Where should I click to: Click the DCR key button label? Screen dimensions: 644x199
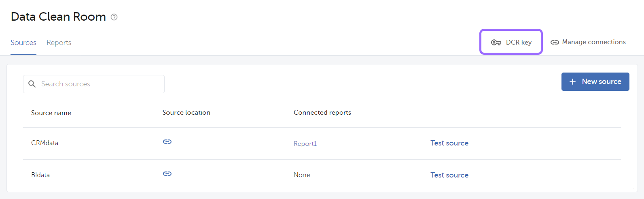[519, 43]
